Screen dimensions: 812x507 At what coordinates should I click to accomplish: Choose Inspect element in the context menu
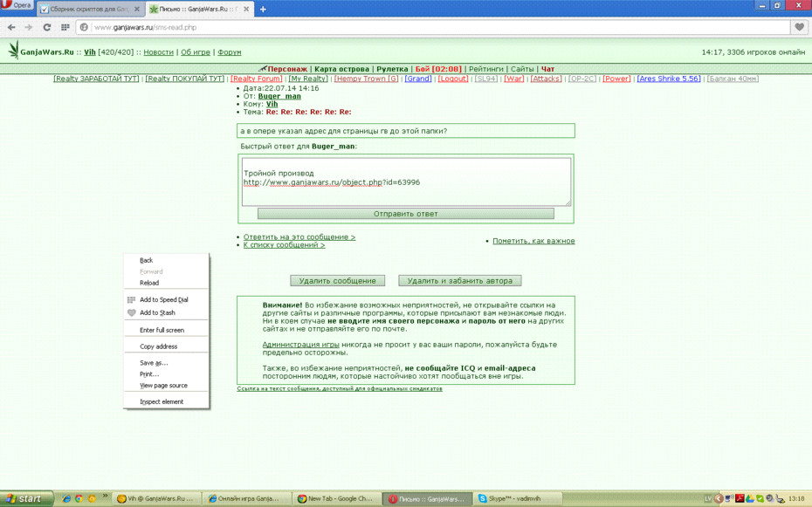166,401
